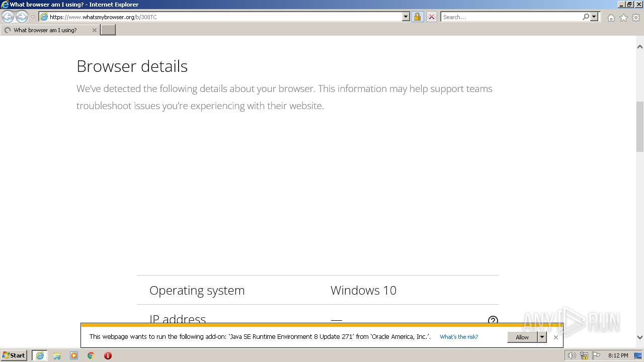Select the 'What browser am I using?' tab
Viewport: 644px width, 362px height.
coord(50,30)
